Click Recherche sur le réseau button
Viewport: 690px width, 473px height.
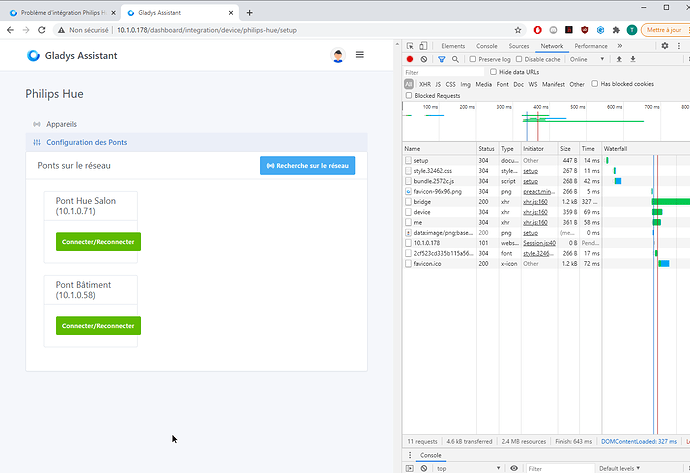point(308,165)
